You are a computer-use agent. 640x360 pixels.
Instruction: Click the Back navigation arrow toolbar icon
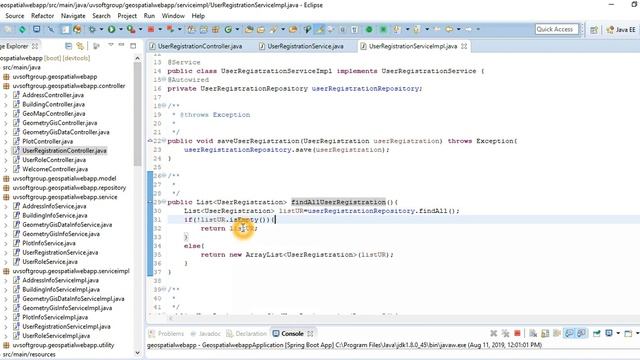click(x=449, y=29)
